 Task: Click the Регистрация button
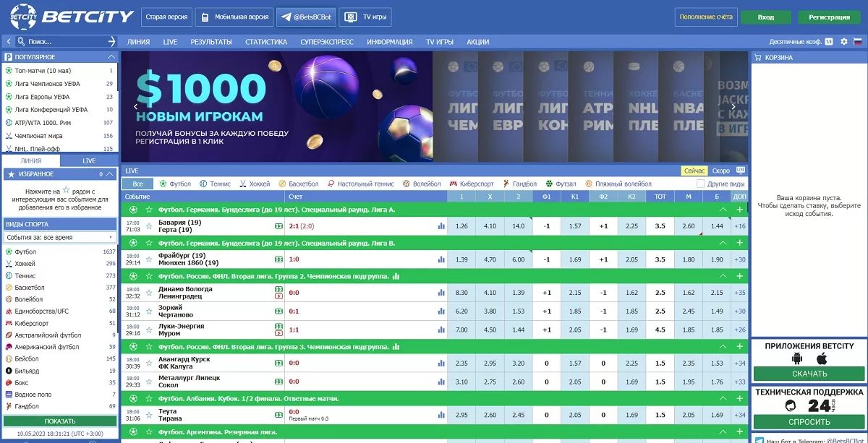[829, 17]
